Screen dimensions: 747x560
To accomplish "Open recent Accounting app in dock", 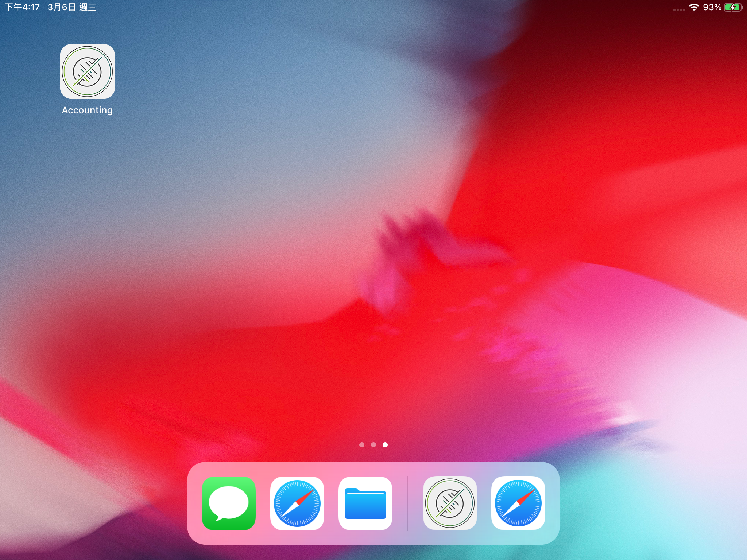I will click(450, 503).
